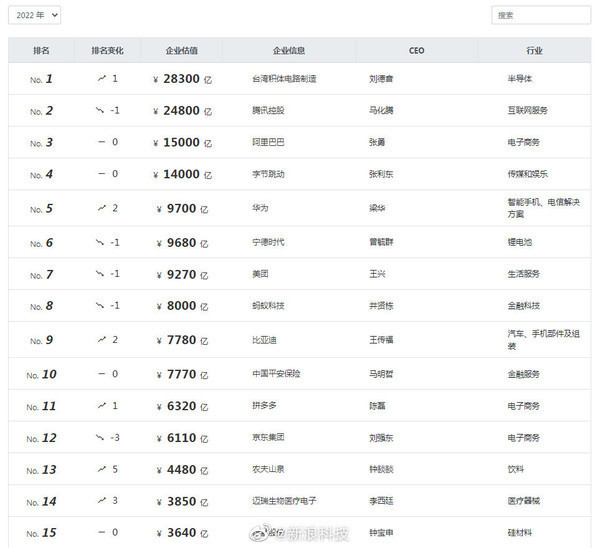Click the downward trend icon in No. 2 row
Image resolution: width=600 pixels, height=548 pixels.
coord(99,111)
